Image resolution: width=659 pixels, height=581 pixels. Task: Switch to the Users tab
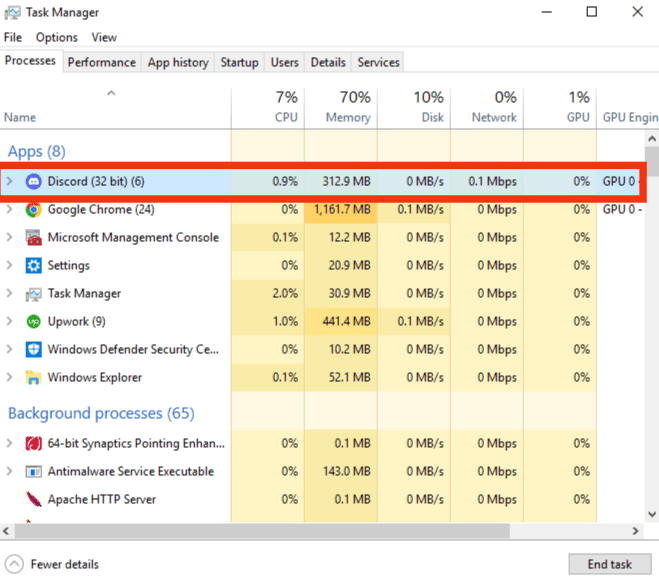[285, 62]
